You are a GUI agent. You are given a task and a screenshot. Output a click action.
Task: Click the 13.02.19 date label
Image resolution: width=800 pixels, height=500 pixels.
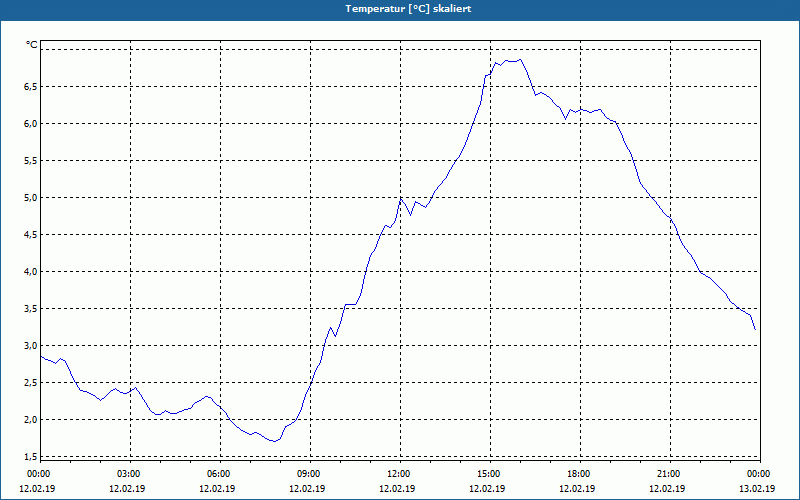(x=757, y=489)
